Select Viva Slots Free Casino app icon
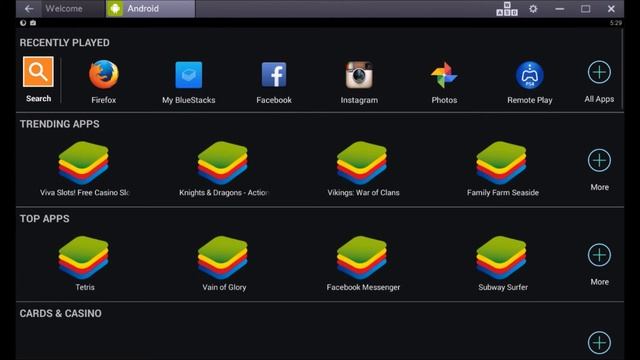 coord(83,163)
